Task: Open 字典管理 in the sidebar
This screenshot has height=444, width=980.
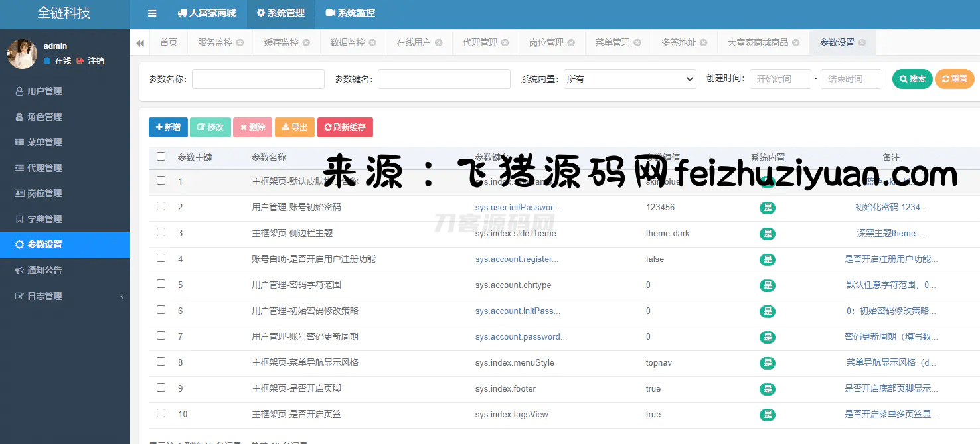Action: [44, 219]
